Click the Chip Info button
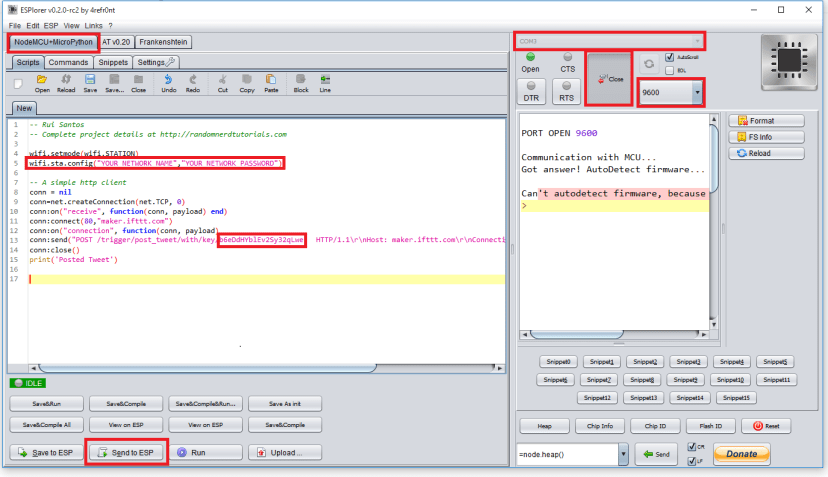The image size is (828, 477). tap(600, 426)
